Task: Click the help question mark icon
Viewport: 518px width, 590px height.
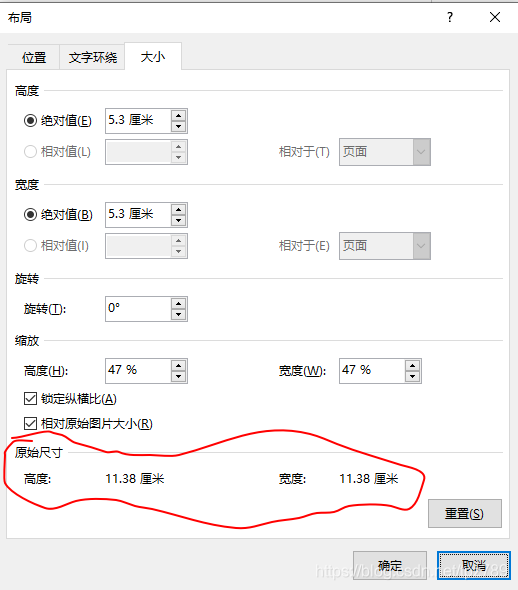Action: 450,17
